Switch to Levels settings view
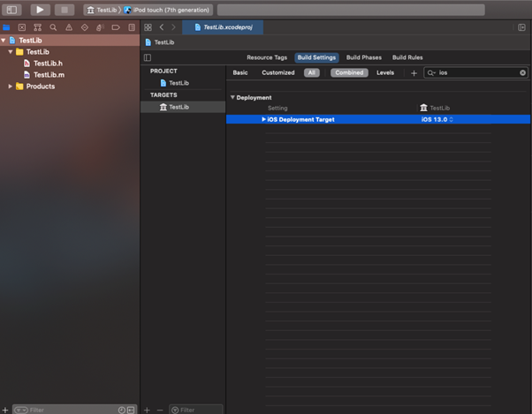 click(385, 73)
